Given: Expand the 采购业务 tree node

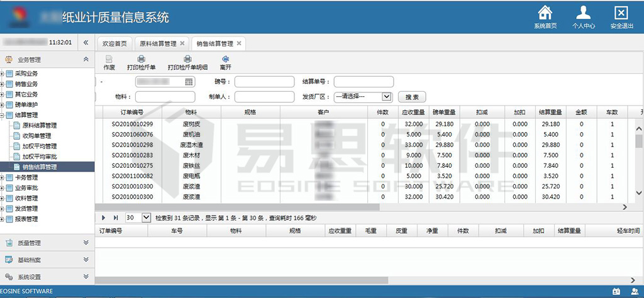Looking at the screenshot, I should point(3,74).
